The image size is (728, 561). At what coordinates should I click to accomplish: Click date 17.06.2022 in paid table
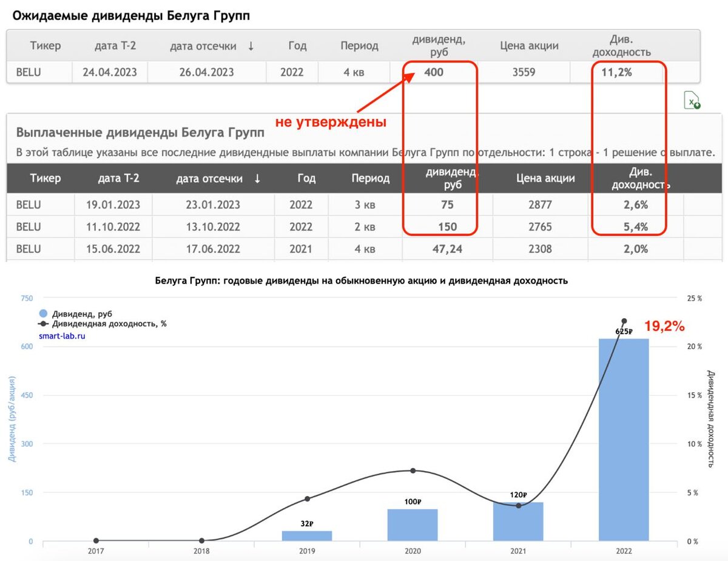coord(212,249)
